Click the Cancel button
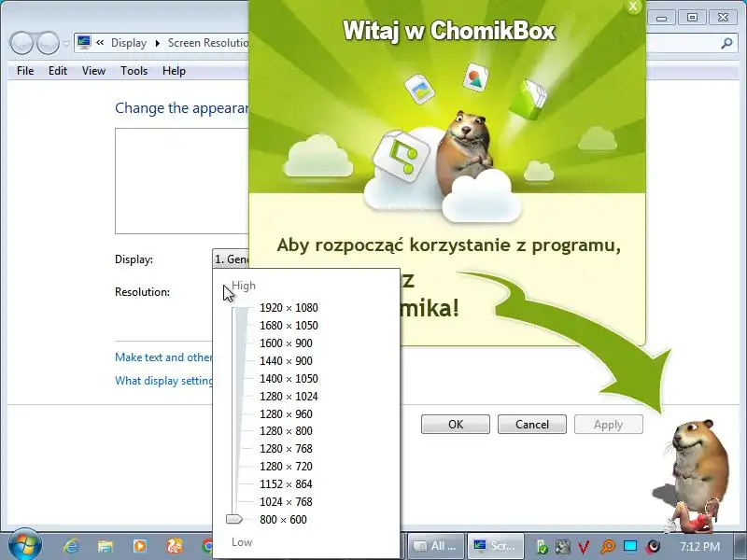The image size is (747, 560). click(x=532, y=425)
